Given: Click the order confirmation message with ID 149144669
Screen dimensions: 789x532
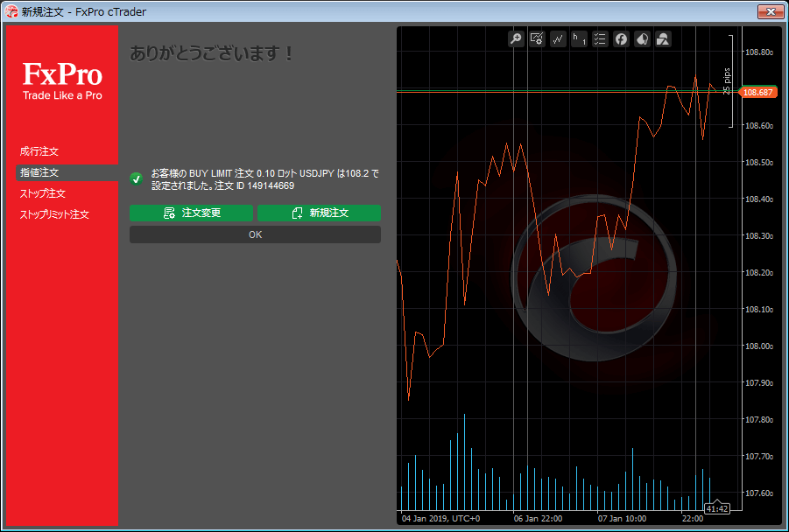Looking at the screenshot, I should pyautogui.click(x=265, y=179).
